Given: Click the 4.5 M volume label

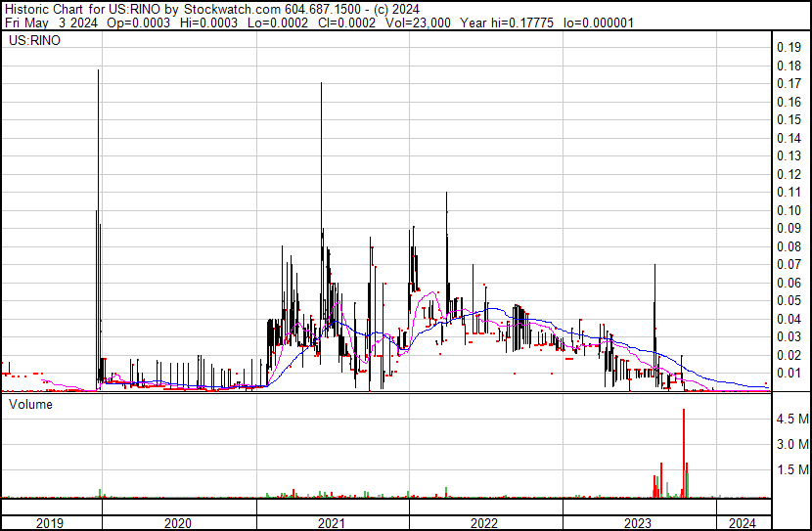Looking at the screenshot, I should point(792,419).
